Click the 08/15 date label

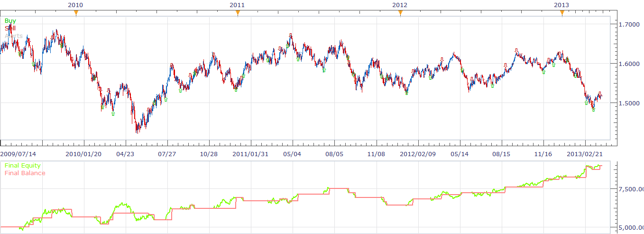point(501,154)
